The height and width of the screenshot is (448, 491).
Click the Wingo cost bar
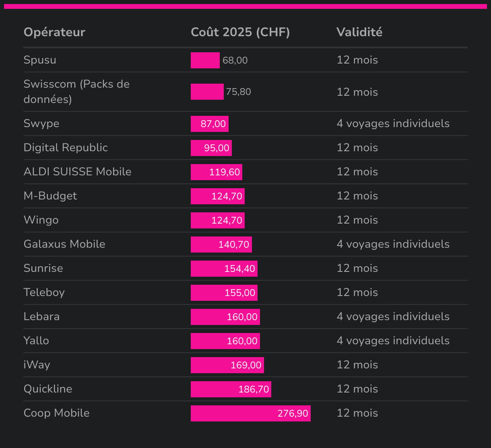pos(218,220)
